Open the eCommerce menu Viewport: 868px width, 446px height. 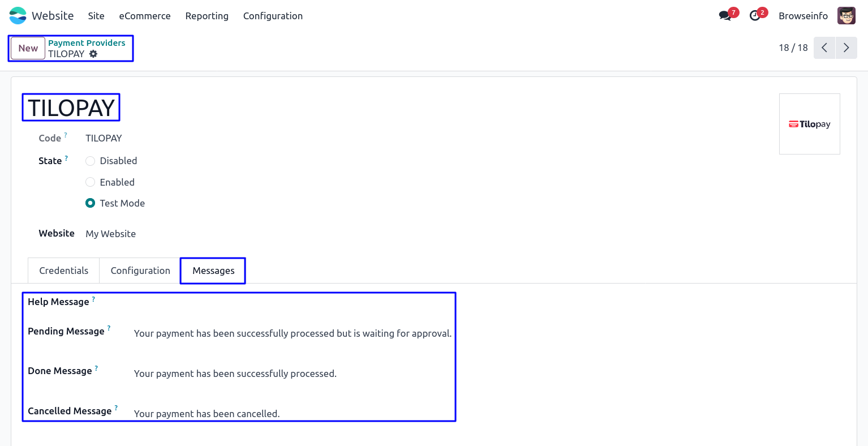(x=145, y=16)
